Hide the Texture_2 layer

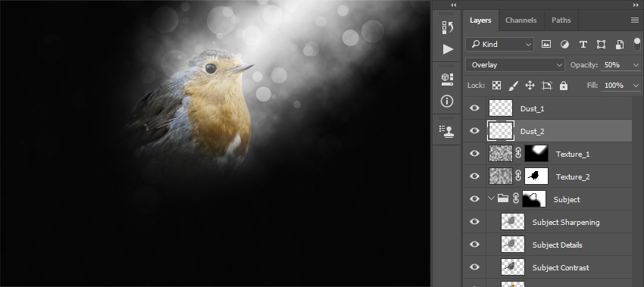pos(474,176)
